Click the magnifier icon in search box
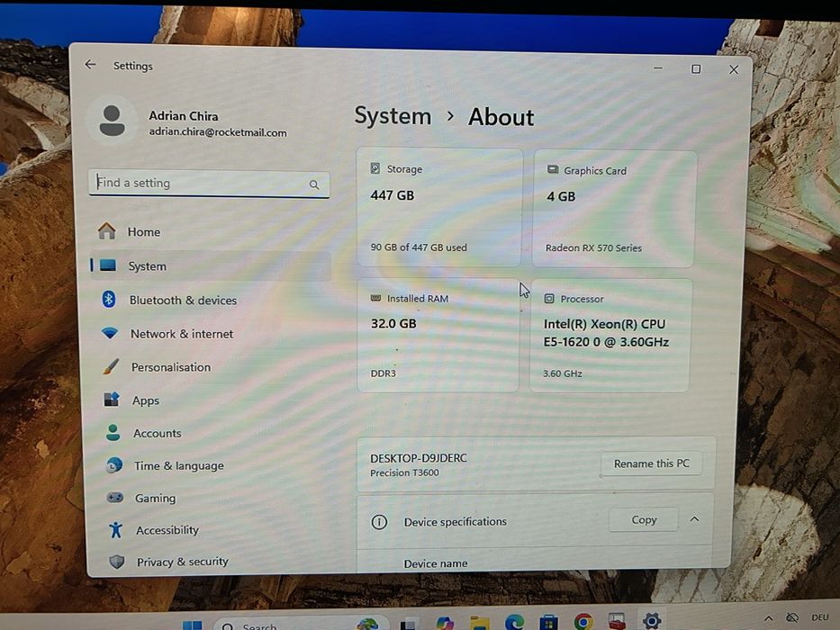This screenshot has width=840, height=630. [314, 184]
